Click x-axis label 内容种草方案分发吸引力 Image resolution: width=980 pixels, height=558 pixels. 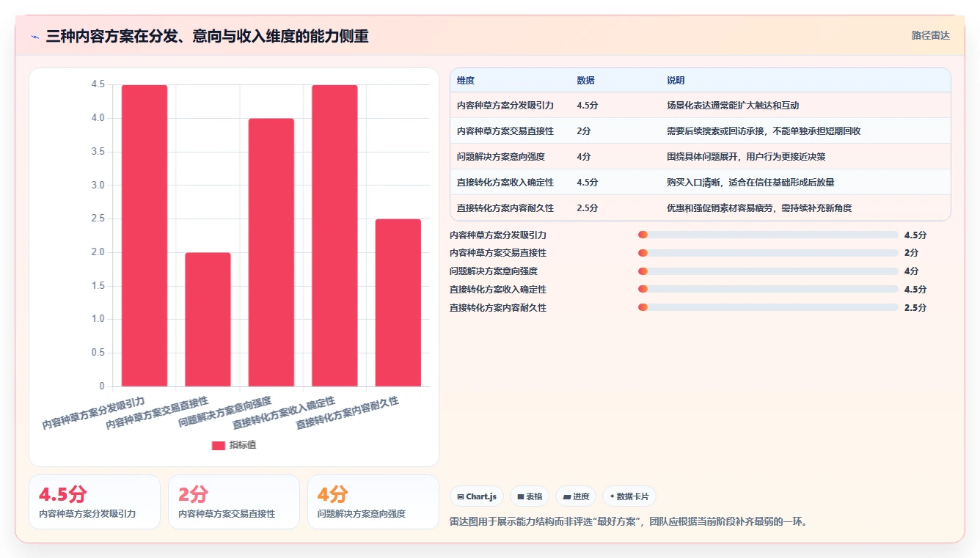[93, 413]
